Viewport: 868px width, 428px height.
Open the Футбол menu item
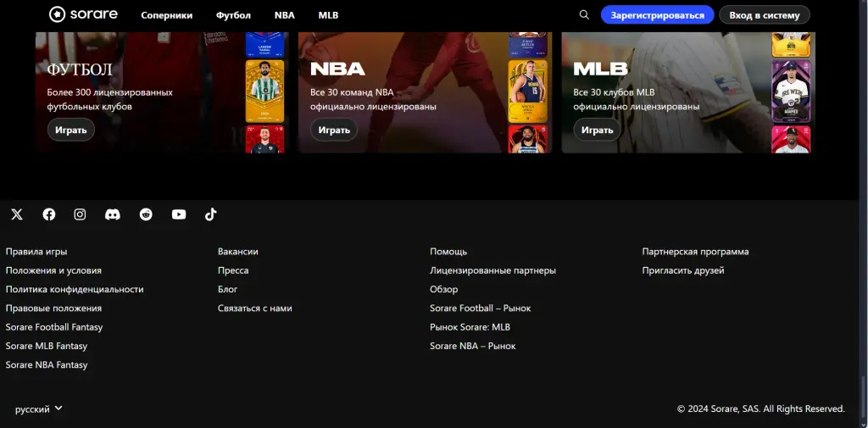(x=233, y=15)
